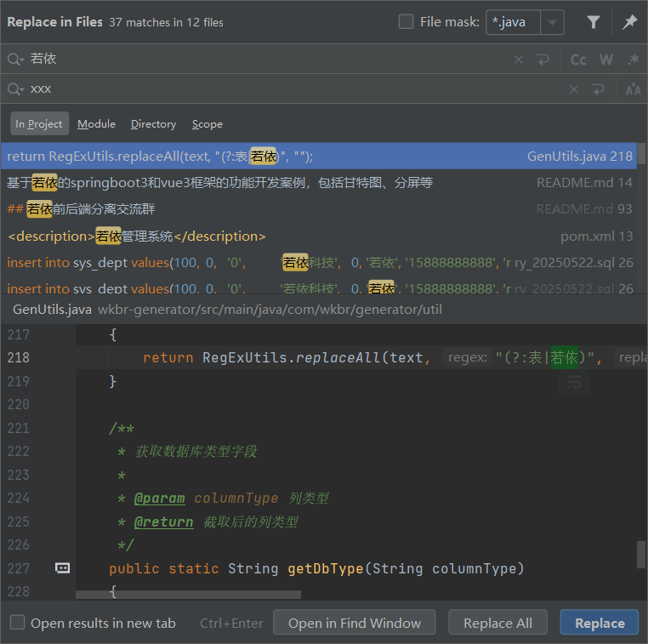The image size is (648, 644).
Task: Check Open results in new tab
Action: 17,622
